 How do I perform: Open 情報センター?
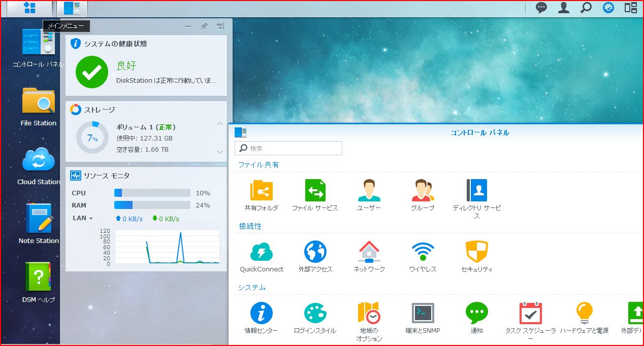[262, 318]
